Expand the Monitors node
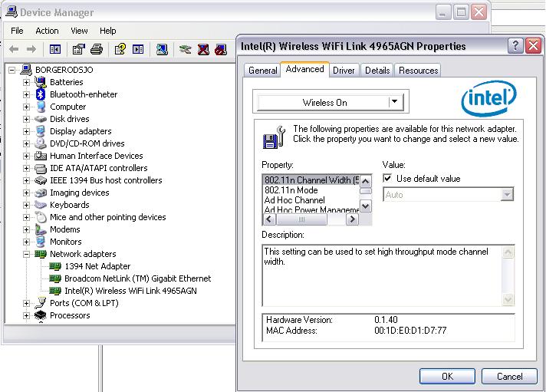 click(x=26, y=242)
